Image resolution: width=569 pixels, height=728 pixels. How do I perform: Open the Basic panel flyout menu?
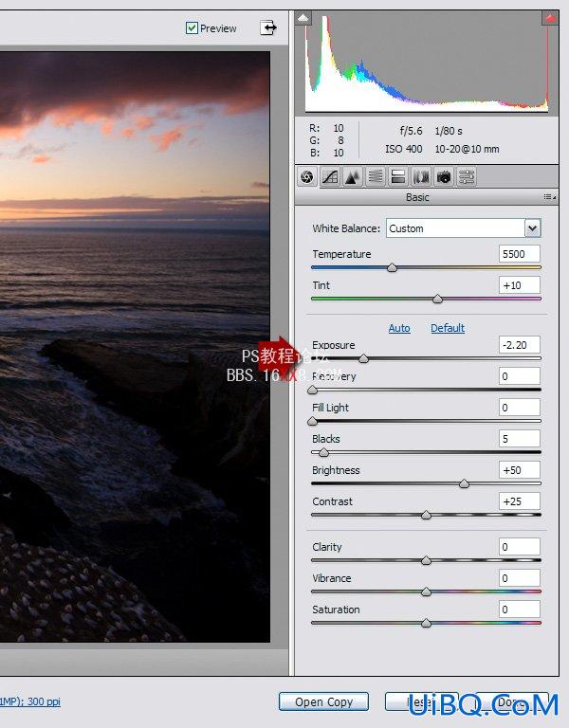point(549,197)
